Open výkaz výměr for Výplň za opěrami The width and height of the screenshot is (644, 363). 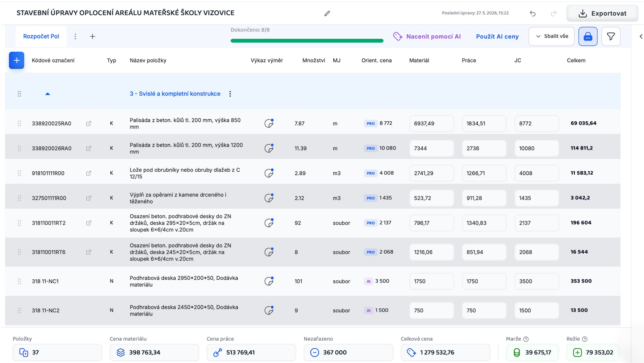tap(269, 198)
